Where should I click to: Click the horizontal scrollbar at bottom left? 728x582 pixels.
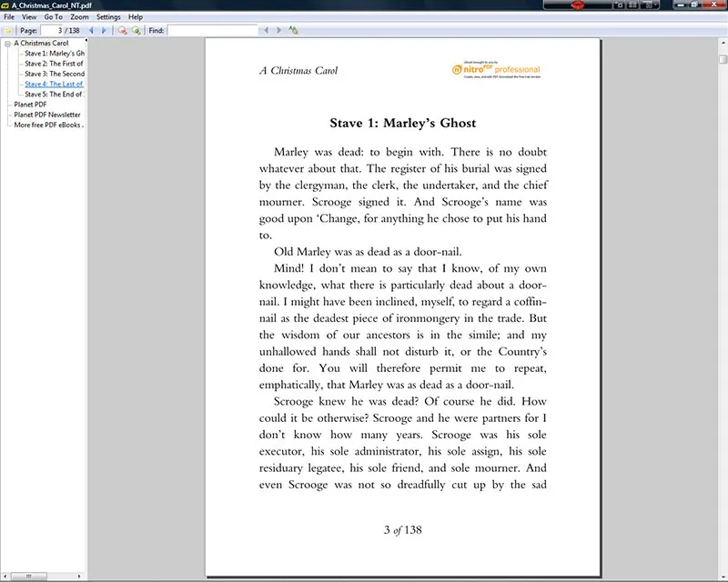(x=27, y=575)
